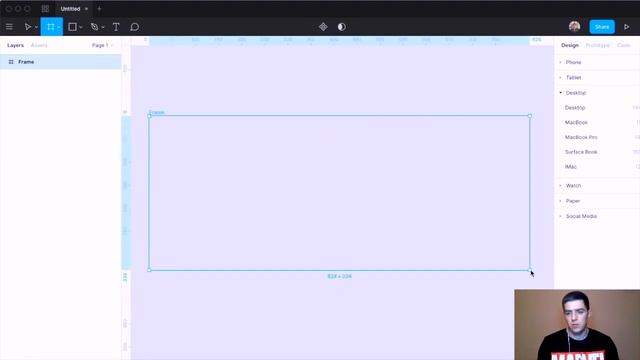Click the webcam video overlay thumbnail

[x=577, y=325]
